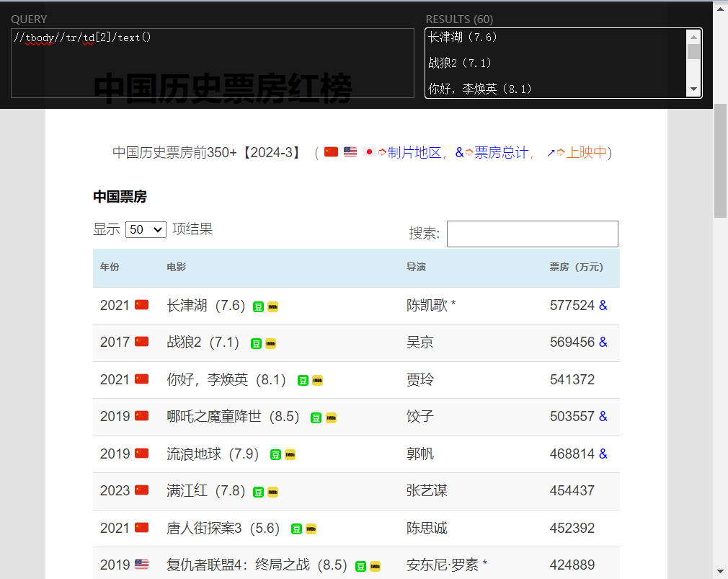Click the IMDb icon next to 你好，李焕英

click(317, 381)
